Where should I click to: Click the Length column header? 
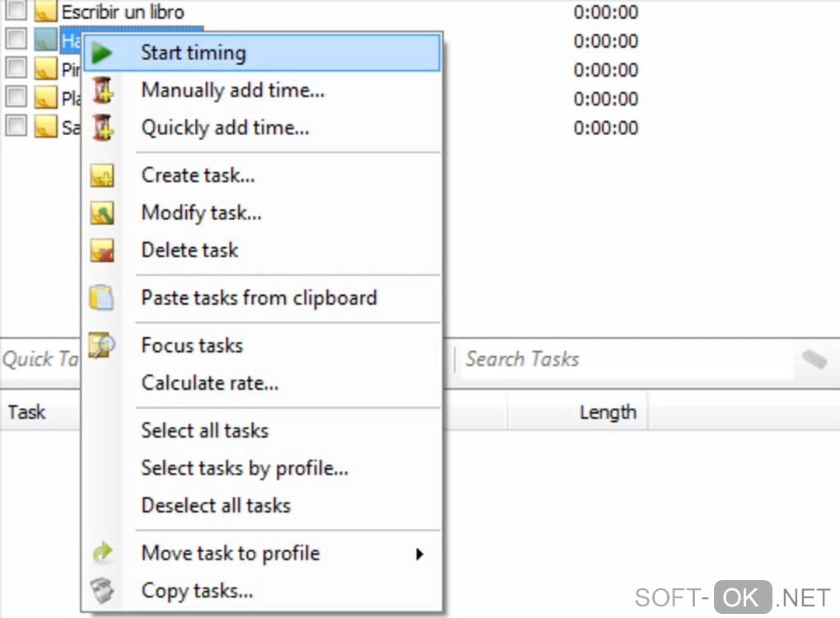point(608,412)
